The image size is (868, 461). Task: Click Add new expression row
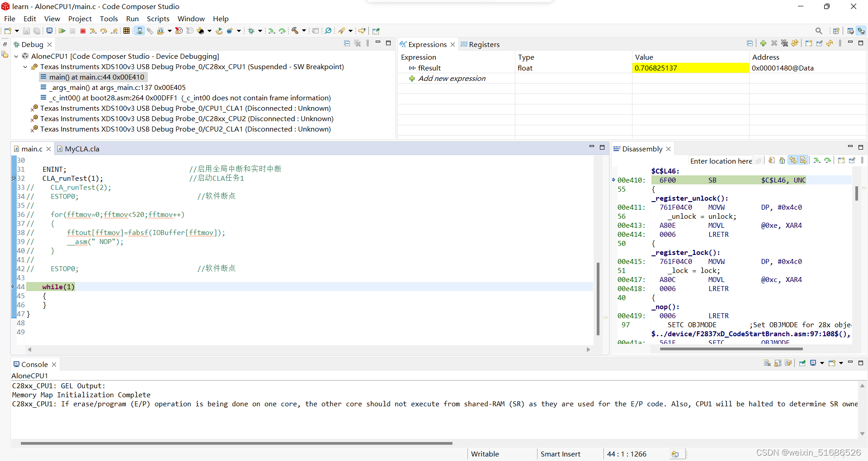tap(452, 78)
